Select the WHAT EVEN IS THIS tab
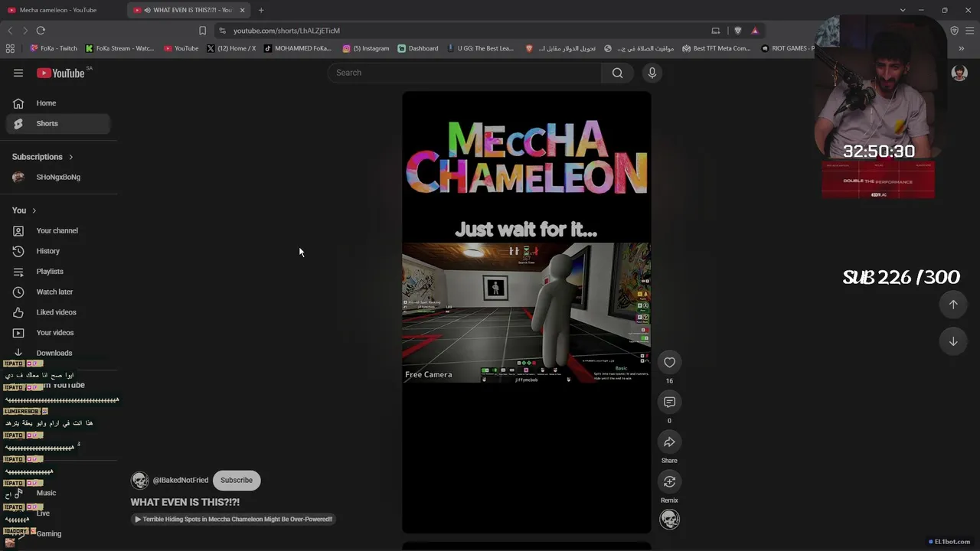The width and height of the screenshot is (980, 551). (x=189, y=10)
